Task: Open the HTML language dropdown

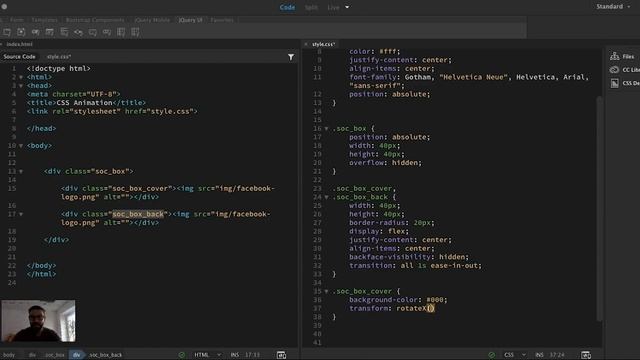Action: click(x=208, y=355)
